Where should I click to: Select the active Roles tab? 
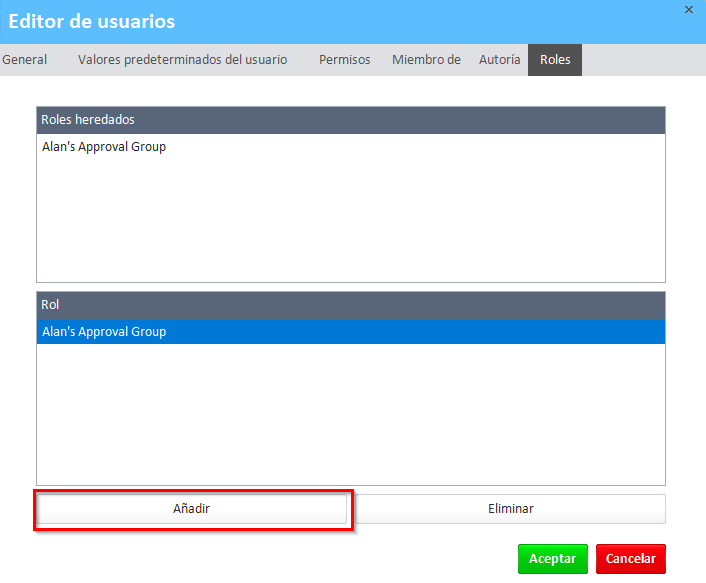tap(555, 60)
